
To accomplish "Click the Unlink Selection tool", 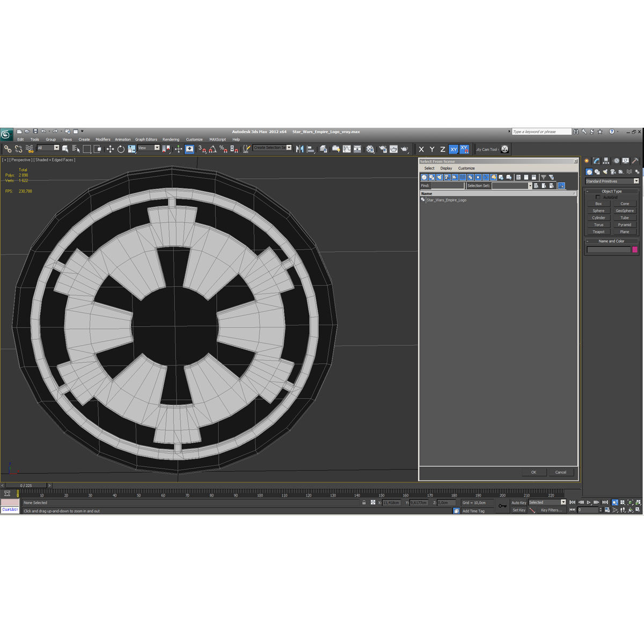I will (x=19, y=149).
